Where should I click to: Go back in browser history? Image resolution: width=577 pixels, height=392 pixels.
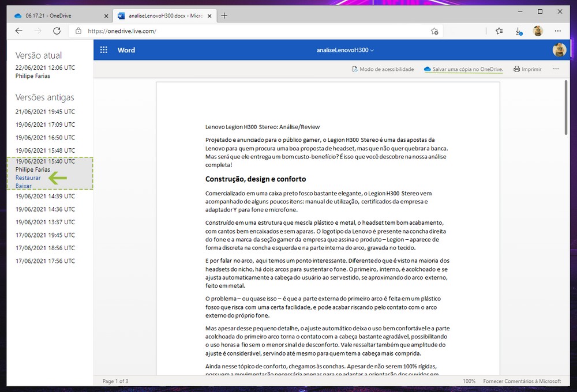pyautogui.click(x=19, y=31)
